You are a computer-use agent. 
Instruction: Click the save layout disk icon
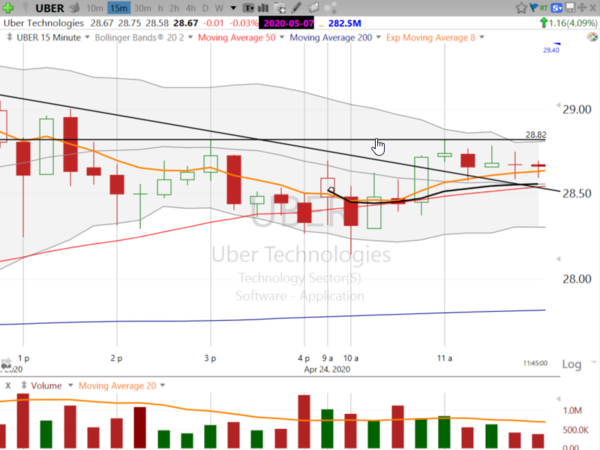pyautogui.click(x=570, y=8)
